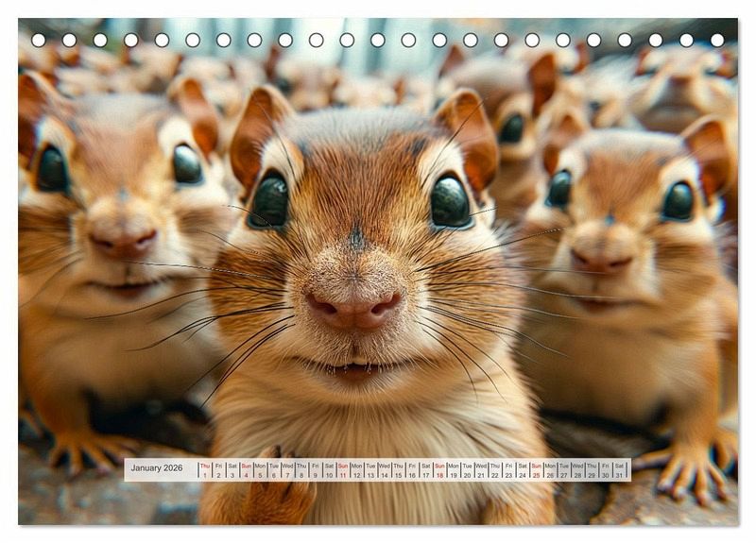Click the center chipmunk's mouth
Image resolution: width=756 pixels, height=543 pixels.
coord(353,368)
